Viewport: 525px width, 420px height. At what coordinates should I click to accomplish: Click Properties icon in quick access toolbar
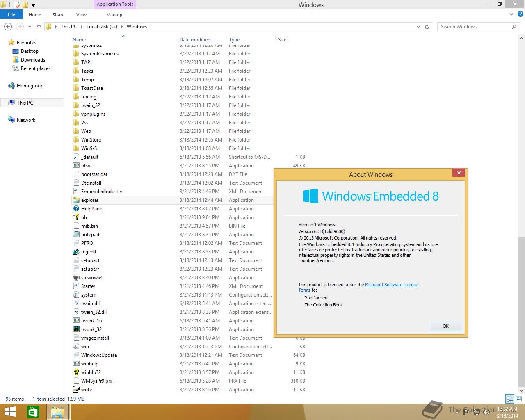(x=17, y=5)
